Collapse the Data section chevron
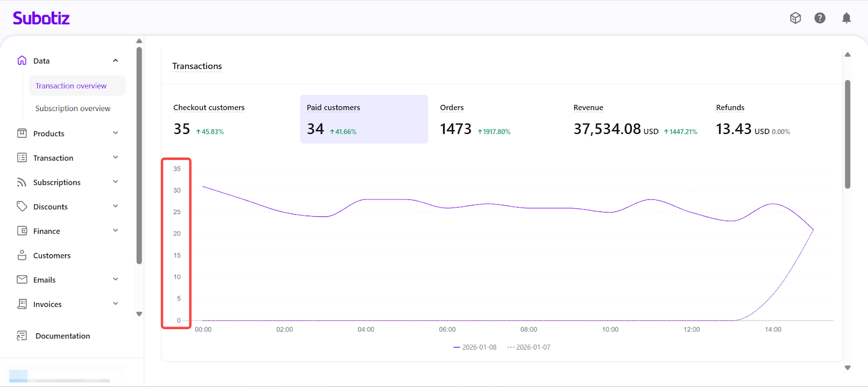 [x=116, y=61]
